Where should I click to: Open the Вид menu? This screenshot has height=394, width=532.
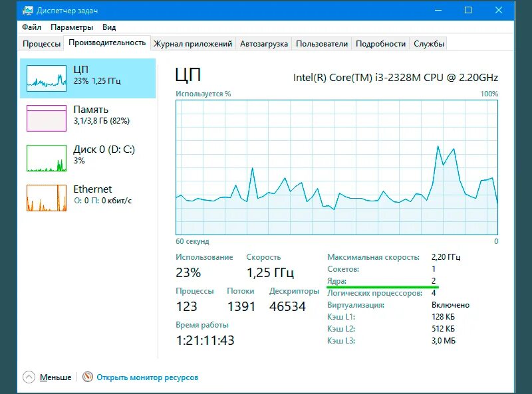[109, 27]
